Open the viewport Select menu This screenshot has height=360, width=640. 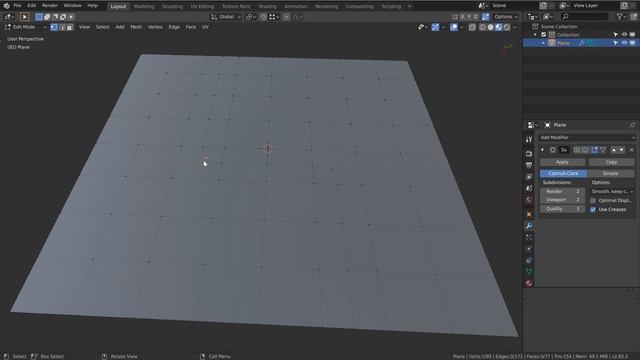pyautogui.click(x=102, y=27)
